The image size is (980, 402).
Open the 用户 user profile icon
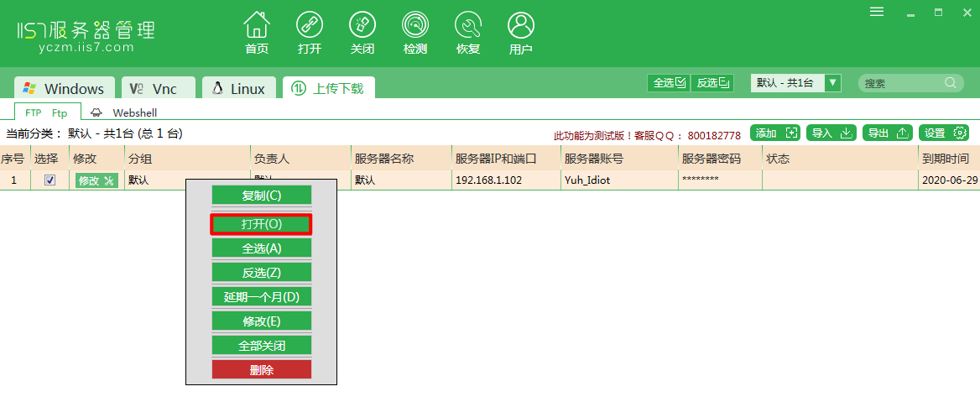(x=521, y=26)
